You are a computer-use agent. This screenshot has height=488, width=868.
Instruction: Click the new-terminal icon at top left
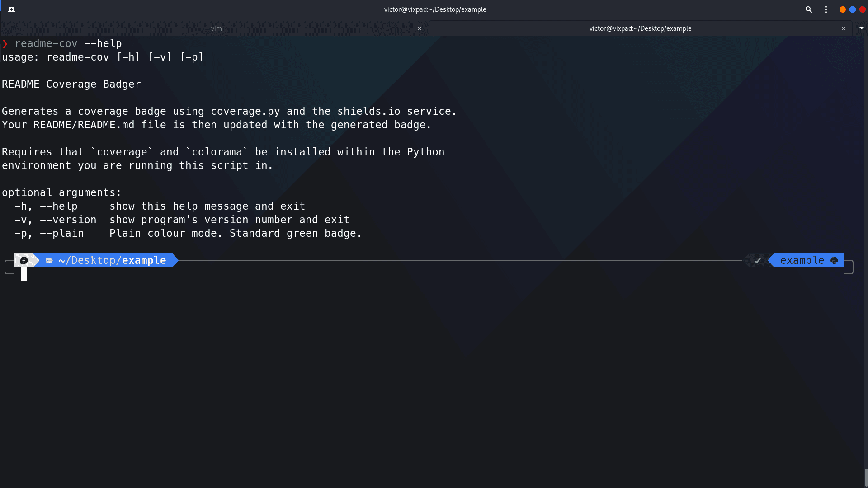[12, 9]
